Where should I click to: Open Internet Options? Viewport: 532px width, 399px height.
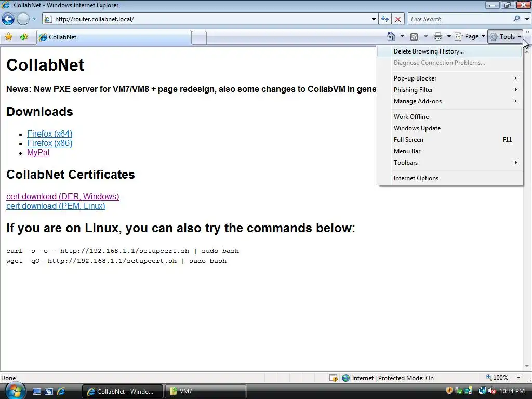[449, 178]
